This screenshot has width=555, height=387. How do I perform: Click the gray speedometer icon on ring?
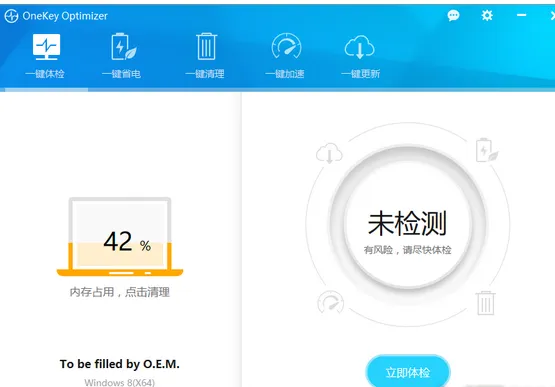[x=331, y=302]
